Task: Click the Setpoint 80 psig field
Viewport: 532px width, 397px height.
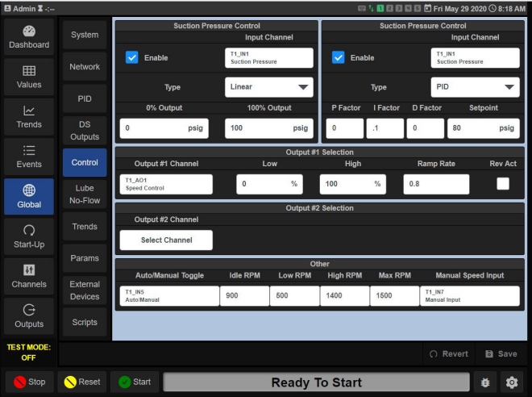Action: click(x=484, y=128)
